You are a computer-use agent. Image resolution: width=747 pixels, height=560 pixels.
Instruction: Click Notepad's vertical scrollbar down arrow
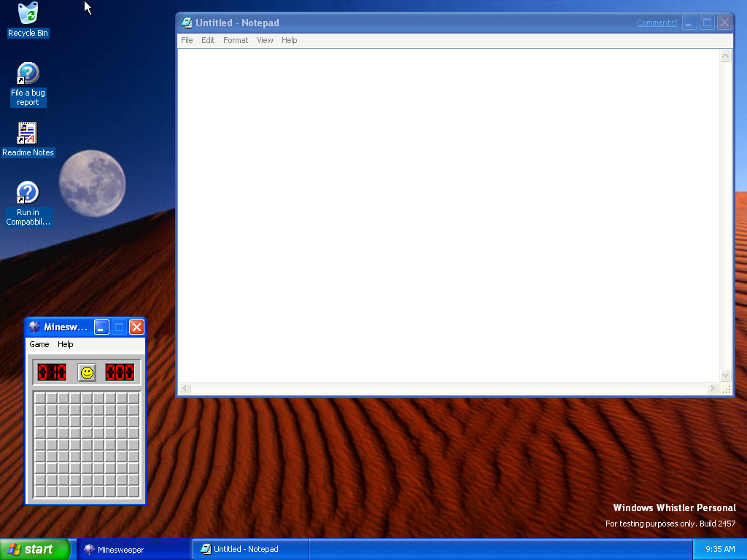click(x=725, y=376)
